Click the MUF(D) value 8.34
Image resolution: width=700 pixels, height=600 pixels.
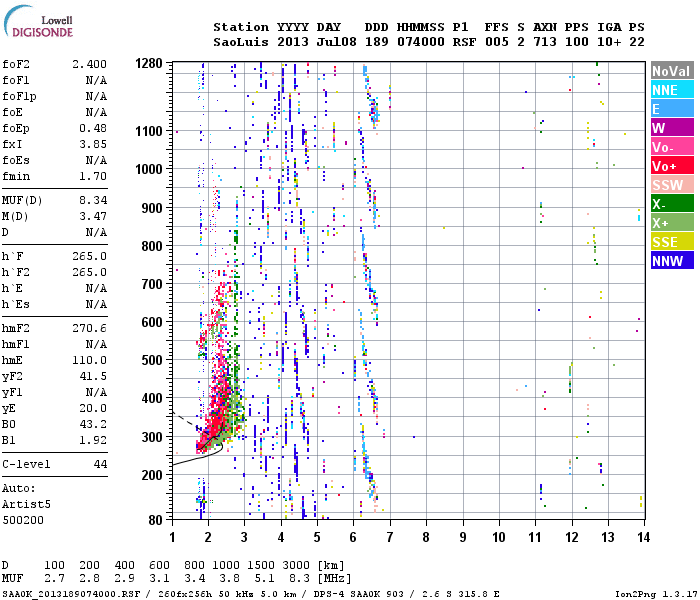[x=93, y=200]
